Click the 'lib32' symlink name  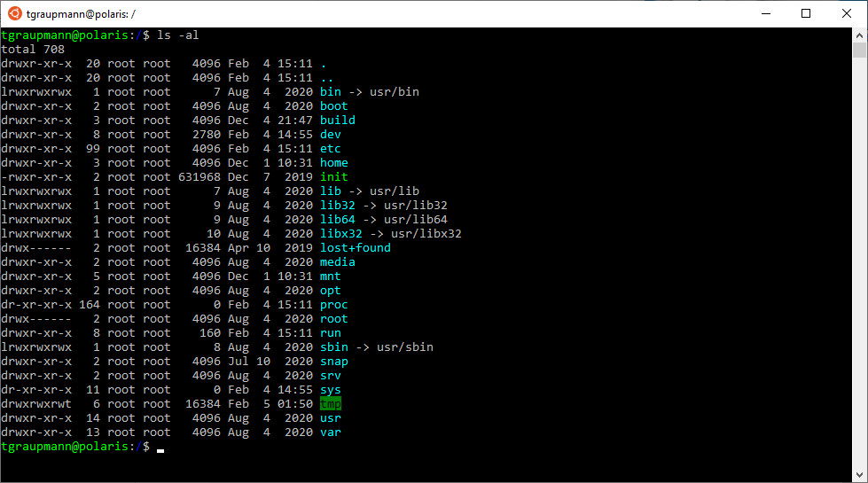(x=338, y=206)
